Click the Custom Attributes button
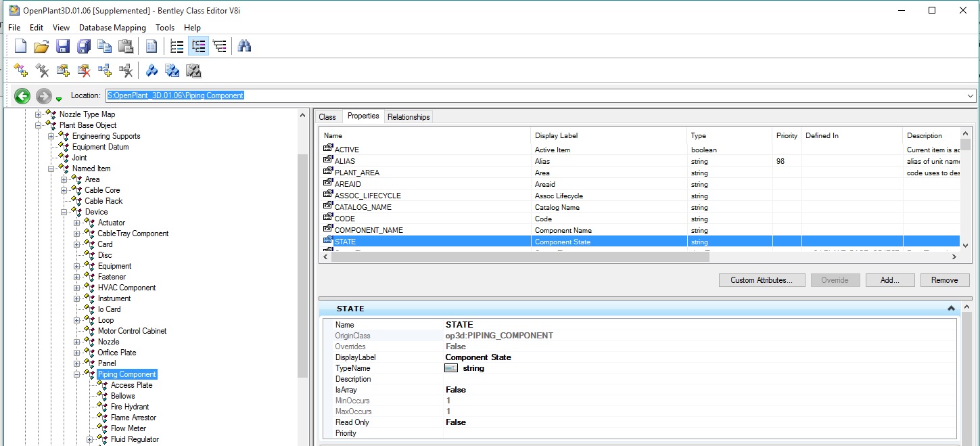The image size is (980, 446). click(x=762, y=280)
